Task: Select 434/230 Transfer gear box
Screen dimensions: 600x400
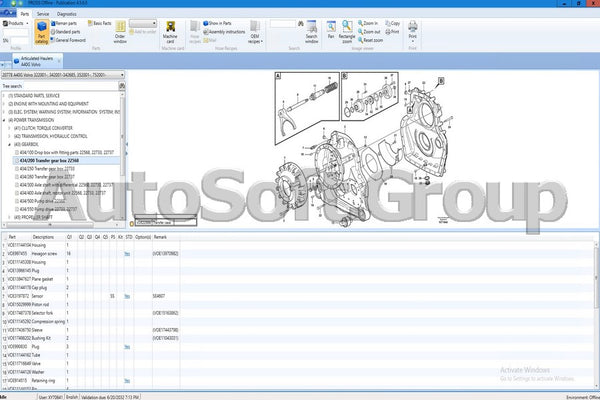Action: click(47, 169)
